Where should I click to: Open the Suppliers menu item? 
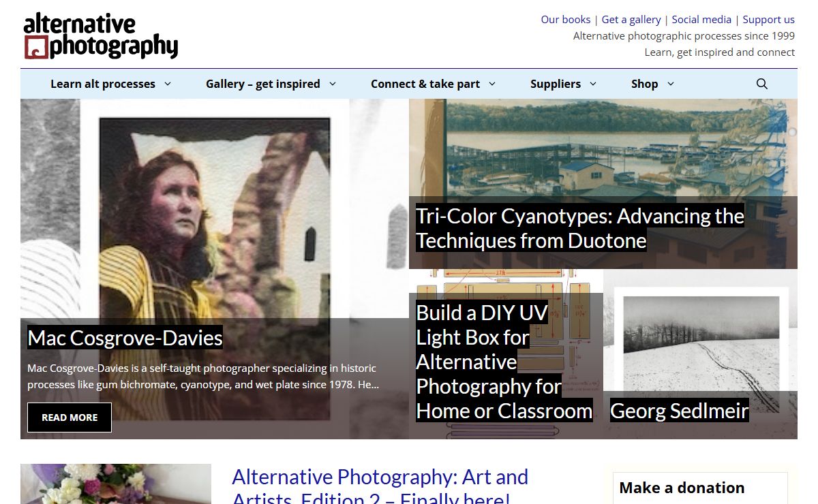(556, 84)
